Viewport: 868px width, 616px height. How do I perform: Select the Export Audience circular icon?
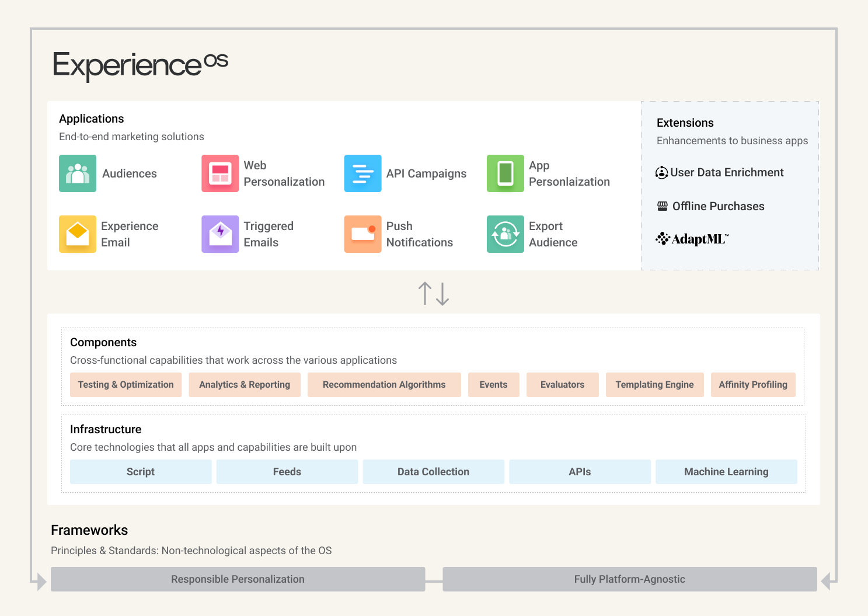(x=505, y=234)
